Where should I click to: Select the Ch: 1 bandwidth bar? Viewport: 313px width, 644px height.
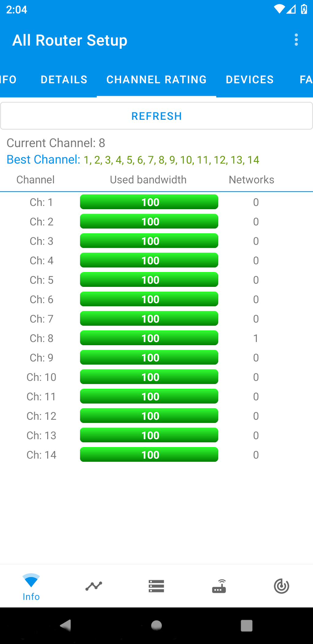coord(149,202)
